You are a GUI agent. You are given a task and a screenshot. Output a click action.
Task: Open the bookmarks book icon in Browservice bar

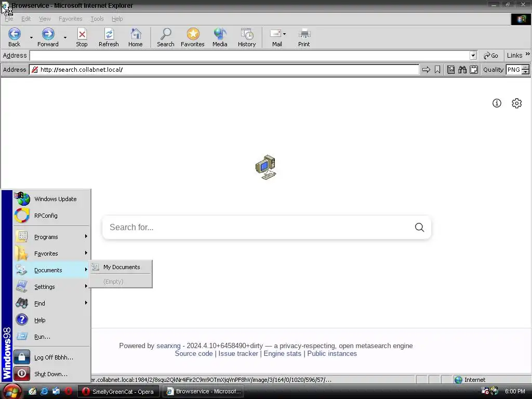[x=451, y=70]
